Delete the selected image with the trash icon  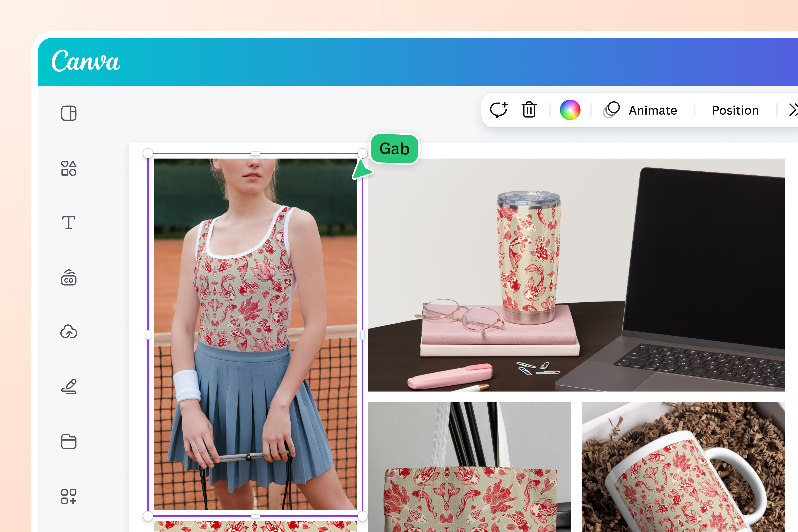point(529,110)
